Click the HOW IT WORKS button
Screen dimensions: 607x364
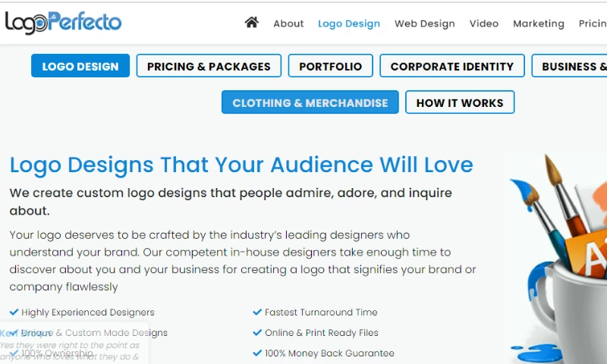click(460, 102)
